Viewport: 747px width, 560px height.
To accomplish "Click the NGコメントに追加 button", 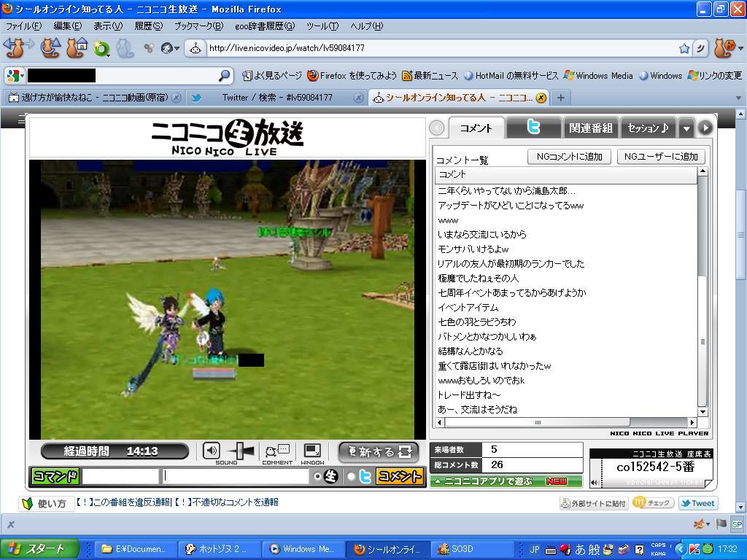I will pyautogui.click(x=569, y=157).
